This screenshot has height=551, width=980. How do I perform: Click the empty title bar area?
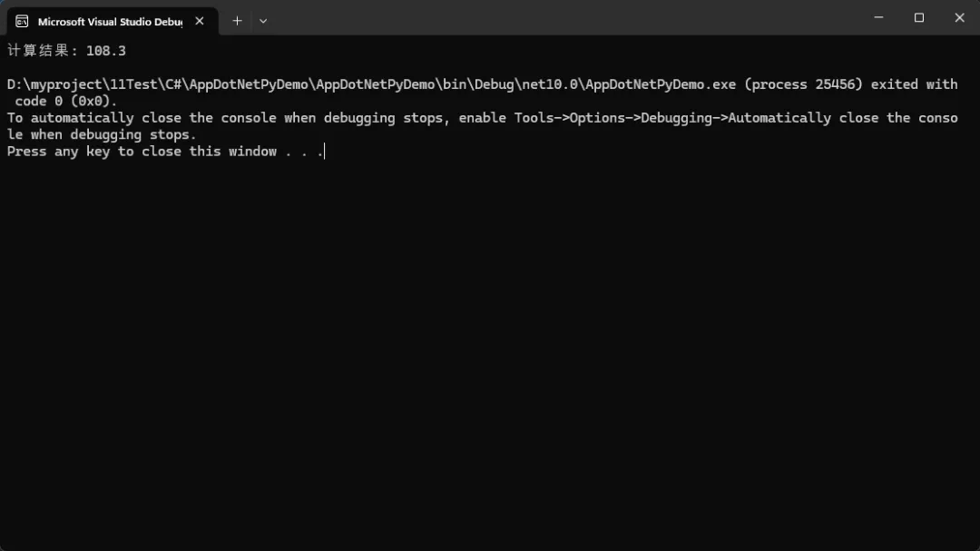pyautogui.click(x=563, y=17)
